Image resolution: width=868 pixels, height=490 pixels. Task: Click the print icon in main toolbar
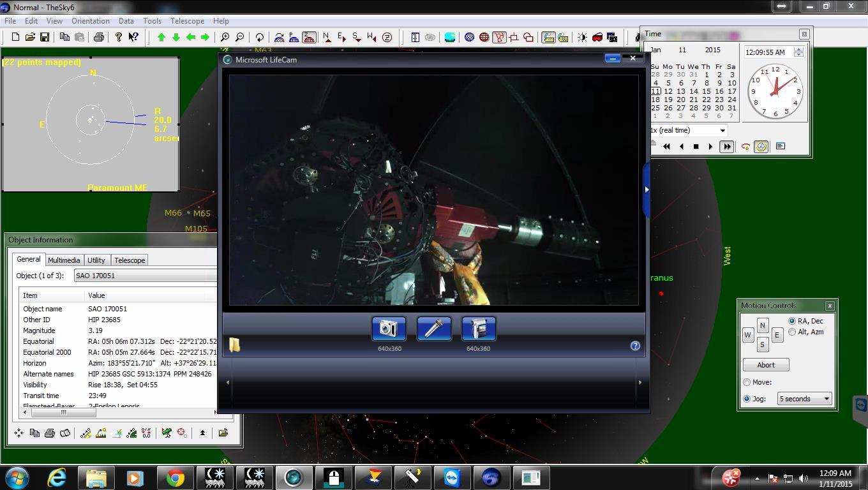tap(99, 38)
